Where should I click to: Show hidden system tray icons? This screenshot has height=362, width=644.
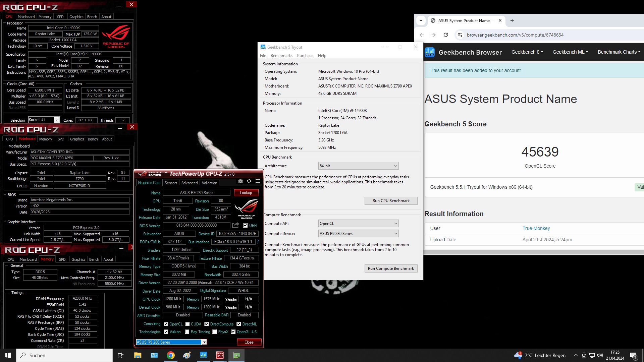(576, 355)
